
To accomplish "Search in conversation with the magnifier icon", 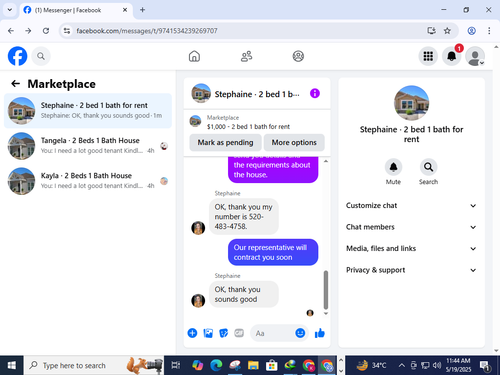I will (428, 167).
